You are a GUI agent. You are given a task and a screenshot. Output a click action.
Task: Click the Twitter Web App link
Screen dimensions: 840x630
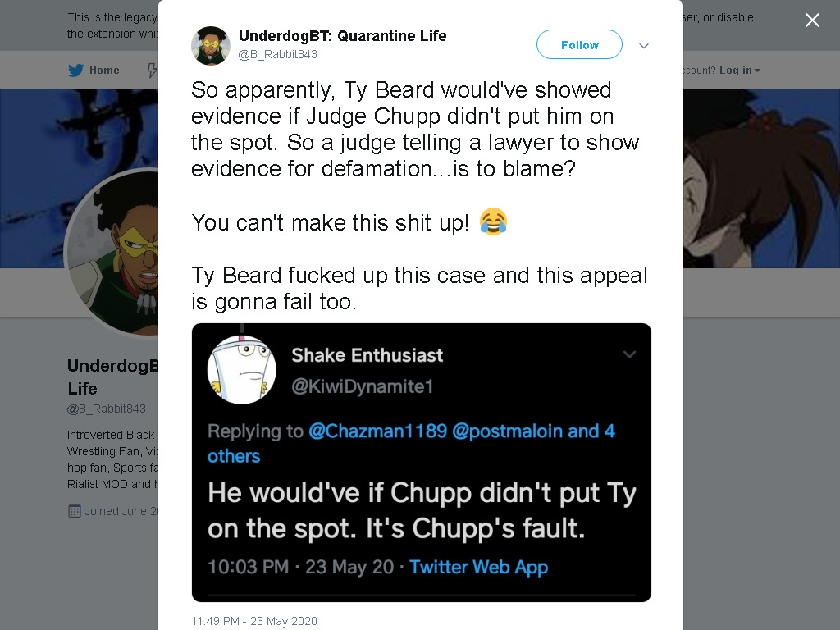478,567
